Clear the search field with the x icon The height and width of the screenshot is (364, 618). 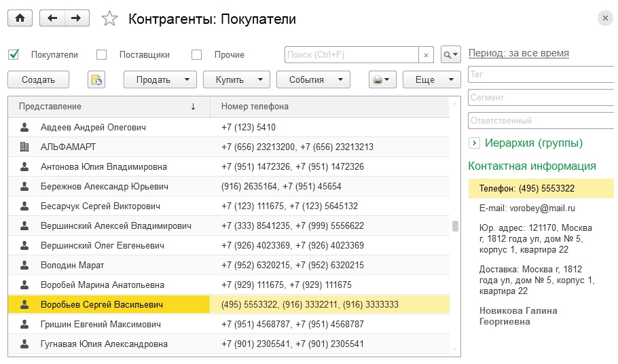426,54
